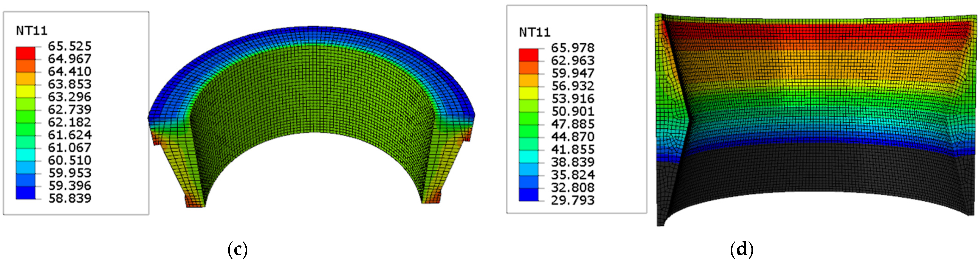Click the maximum value 65.525 label

70,46
